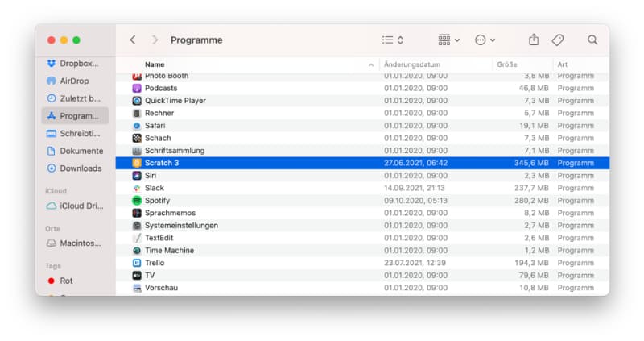Image resolution: width=644 pixels, height=341 pixels.
Task: Select the Spotify file name
Action: pyautogui.click(x=157, y=200)
